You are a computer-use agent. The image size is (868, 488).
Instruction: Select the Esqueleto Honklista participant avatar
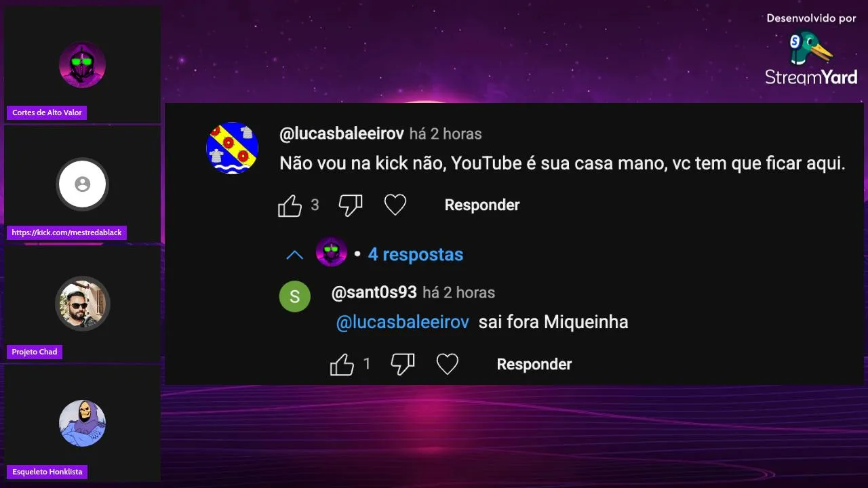click(82, 423)
